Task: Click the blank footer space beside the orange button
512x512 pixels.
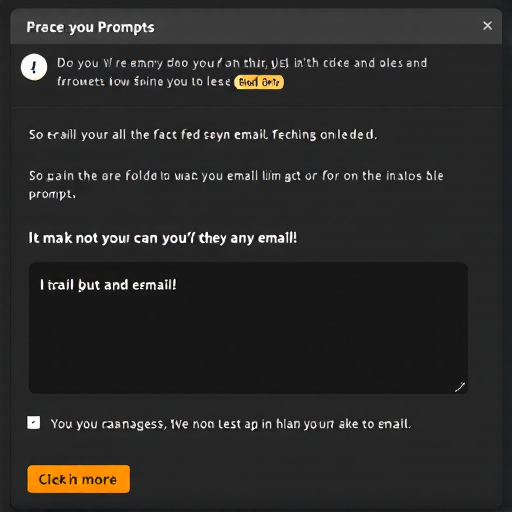Action: pyautogui.click(x=313, y=479)
